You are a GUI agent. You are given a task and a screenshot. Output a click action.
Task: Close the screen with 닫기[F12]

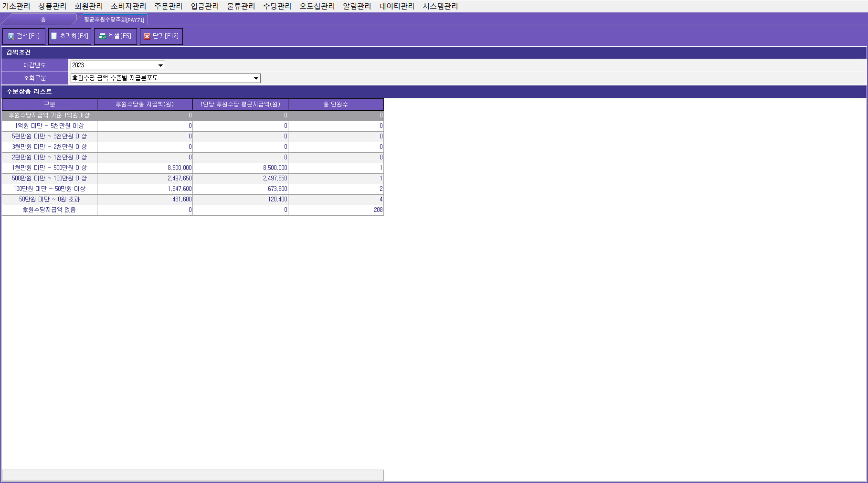coord(161,36)
